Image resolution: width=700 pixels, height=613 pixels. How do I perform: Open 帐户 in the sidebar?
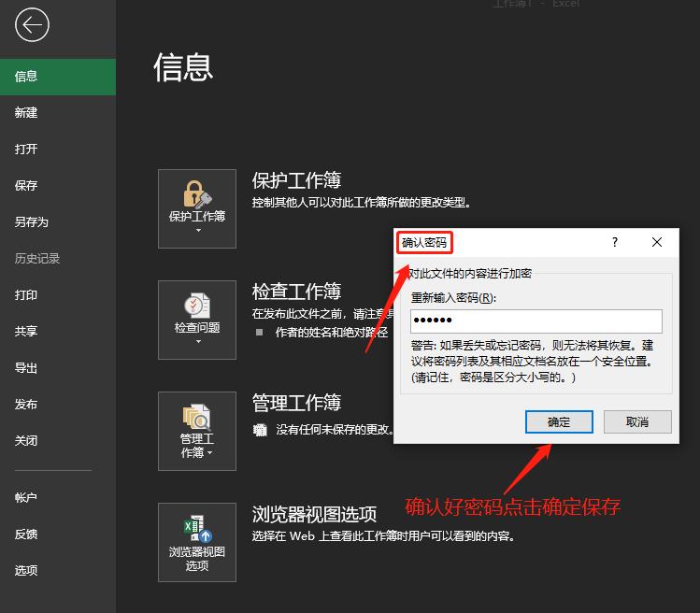click(x=58, y=498)
